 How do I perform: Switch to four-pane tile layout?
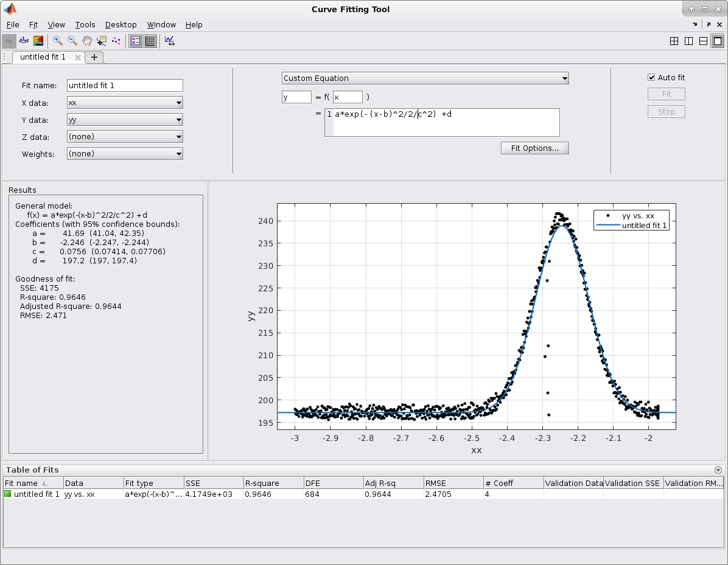tap(674, 41)
